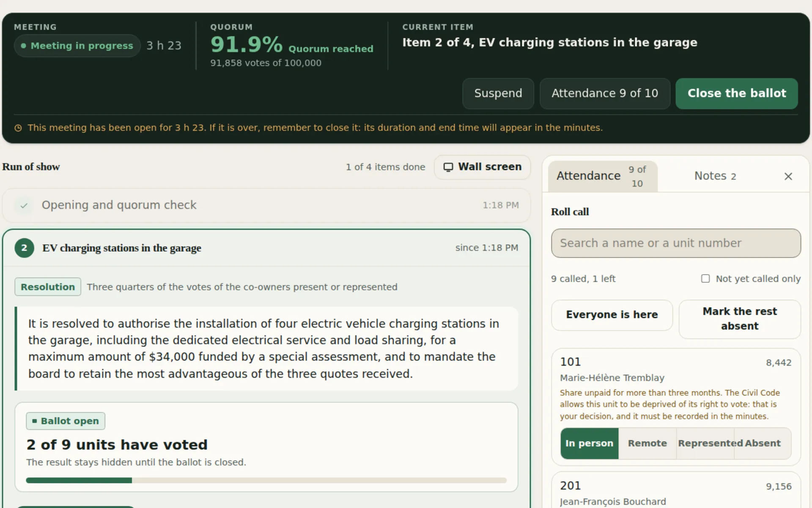The height and width of the screenshot is (508, 812).
Task: Open the Attendance 9 of 10 button in the header
Action: pos(604,94)
